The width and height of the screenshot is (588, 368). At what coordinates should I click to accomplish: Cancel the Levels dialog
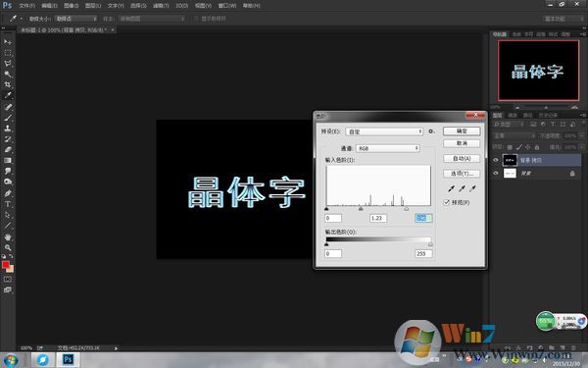(x=462, y=143)
